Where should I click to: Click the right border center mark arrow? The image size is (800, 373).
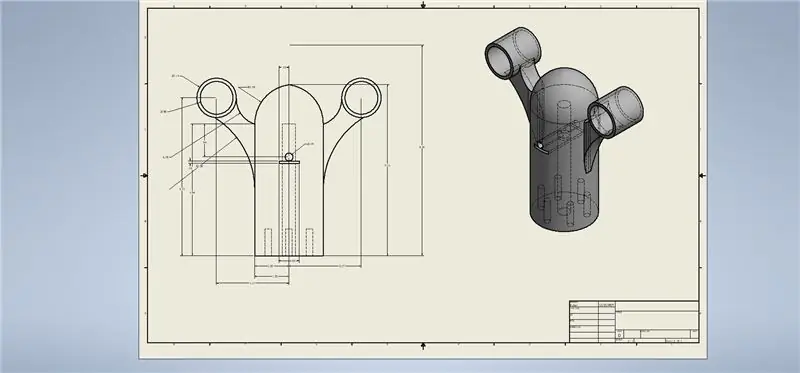(702, 176)
